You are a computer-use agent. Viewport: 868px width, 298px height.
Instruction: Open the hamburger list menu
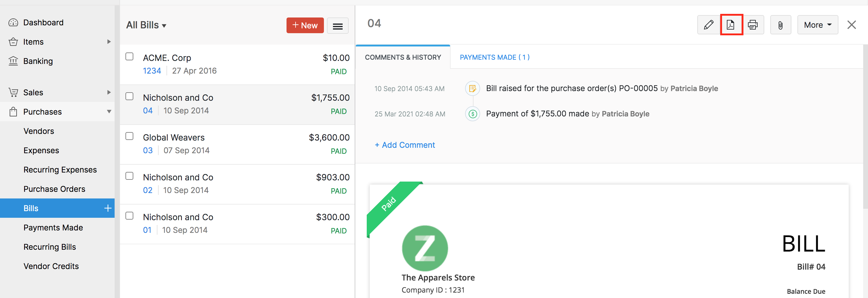coord(337,26)
